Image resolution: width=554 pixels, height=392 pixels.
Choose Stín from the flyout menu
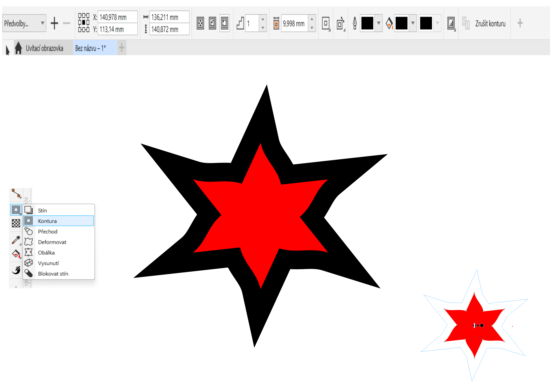click(42, 211)
